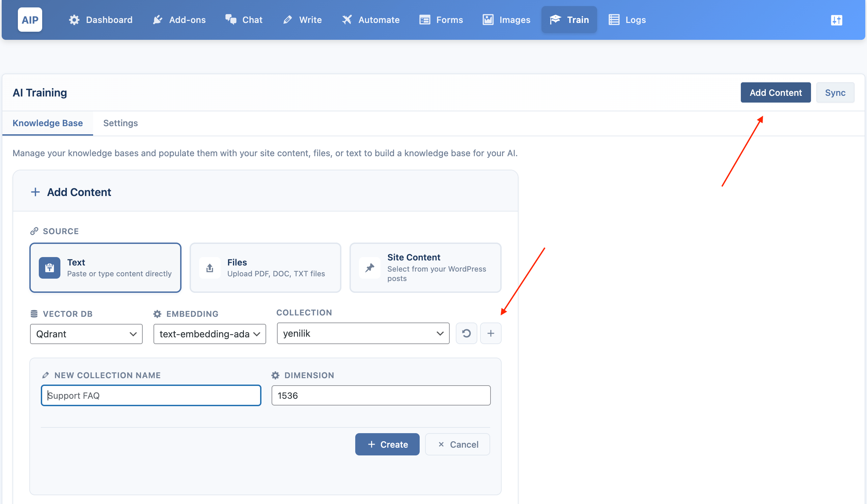Click the DIMENSION label

pyautogui.click(x=309, y=375)
